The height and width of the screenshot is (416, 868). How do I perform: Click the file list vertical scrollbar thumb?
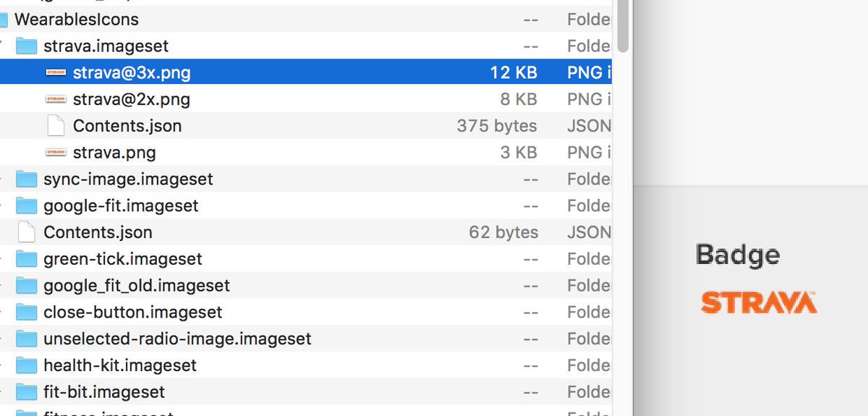tap(624, 25)
